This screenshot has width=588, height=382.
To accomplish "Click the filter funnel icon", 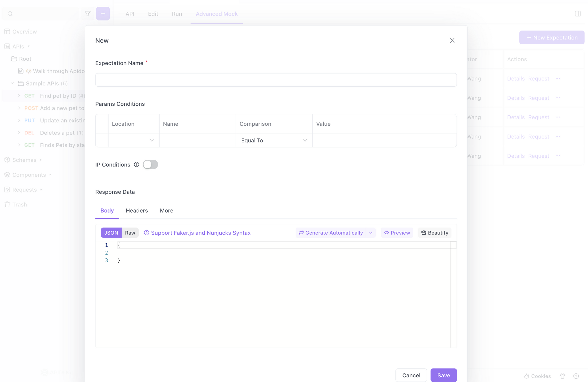I will tap(88, 14).
